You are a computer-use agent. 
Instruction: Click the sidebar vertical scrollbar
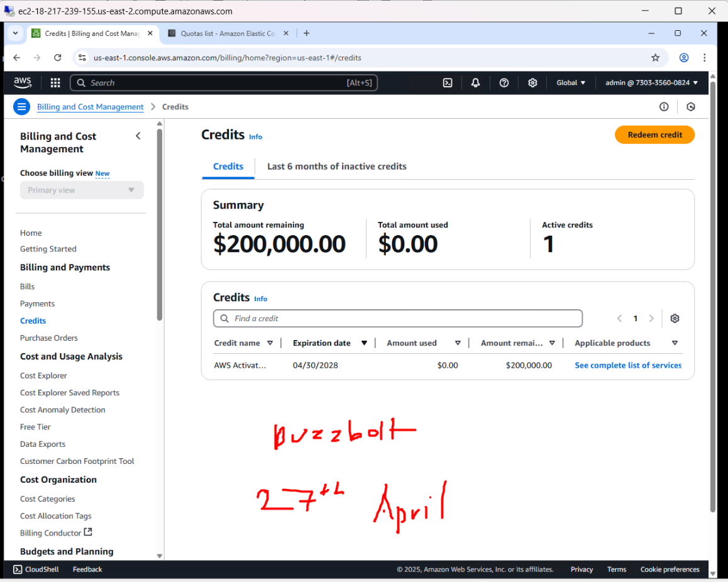coord(159,225)
